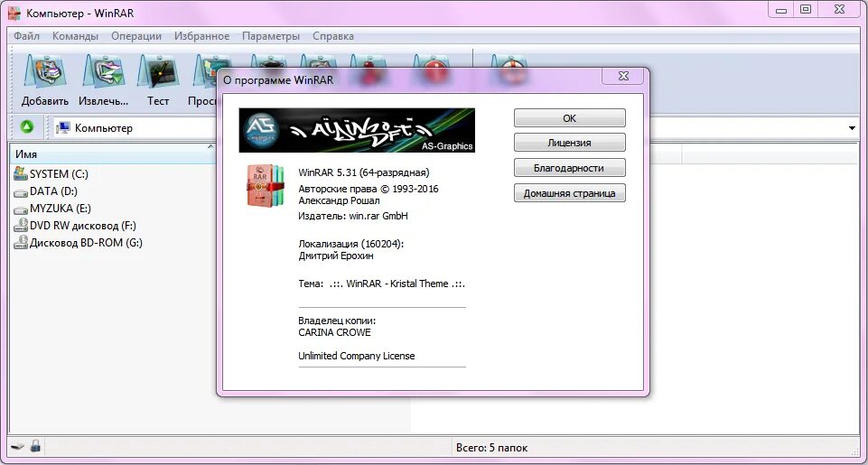Click status bar text Всего: 5 папок

(x=491, y=447)
